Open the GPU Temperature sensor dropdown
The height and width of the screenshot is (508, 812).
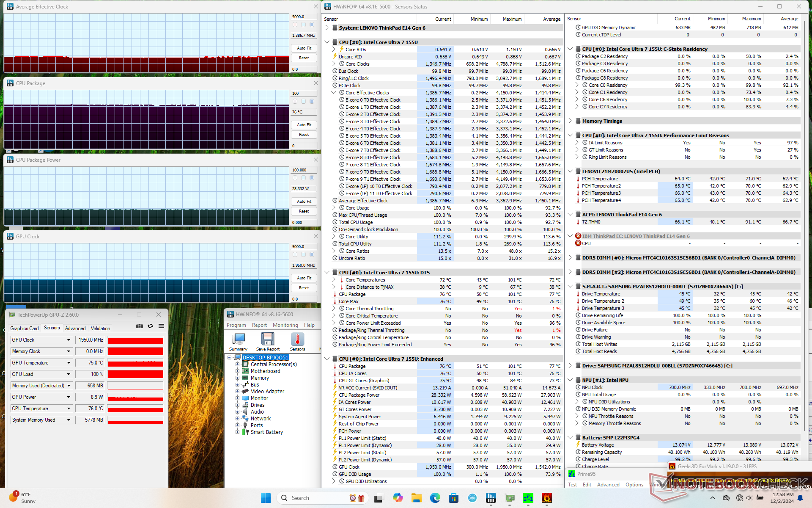click(69, 363)
